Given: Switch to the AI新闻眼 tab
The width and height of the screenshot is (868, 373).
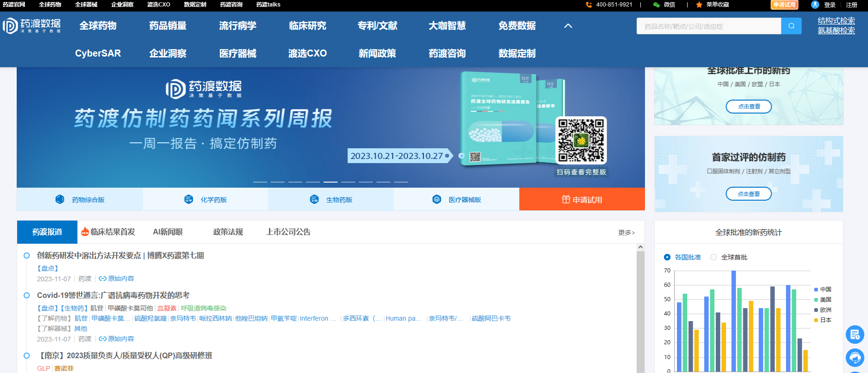Looking at the screenshot, I should tap(168, 232).
